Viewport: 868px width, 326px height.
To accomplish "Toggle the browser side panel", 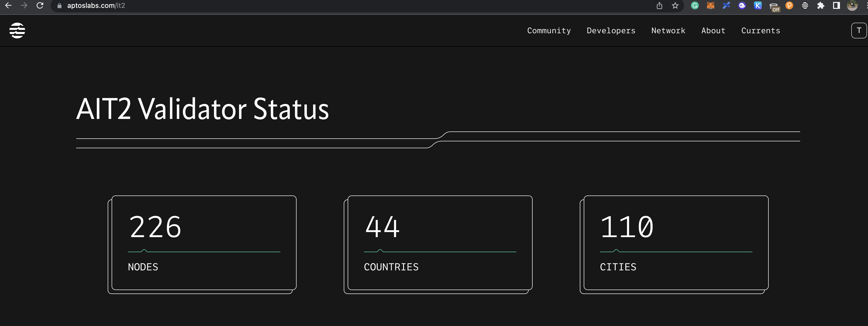I will [x=836, y=5].
